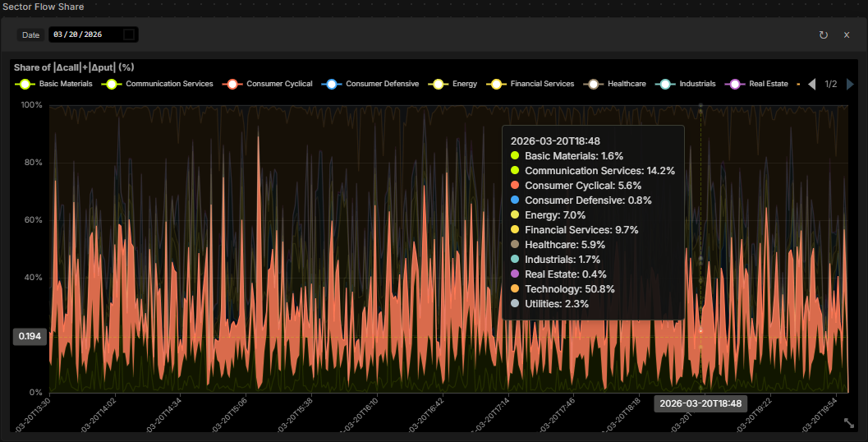Click the Energy legend marker
This screenshot has height=442, width=868.
[439, 84]
